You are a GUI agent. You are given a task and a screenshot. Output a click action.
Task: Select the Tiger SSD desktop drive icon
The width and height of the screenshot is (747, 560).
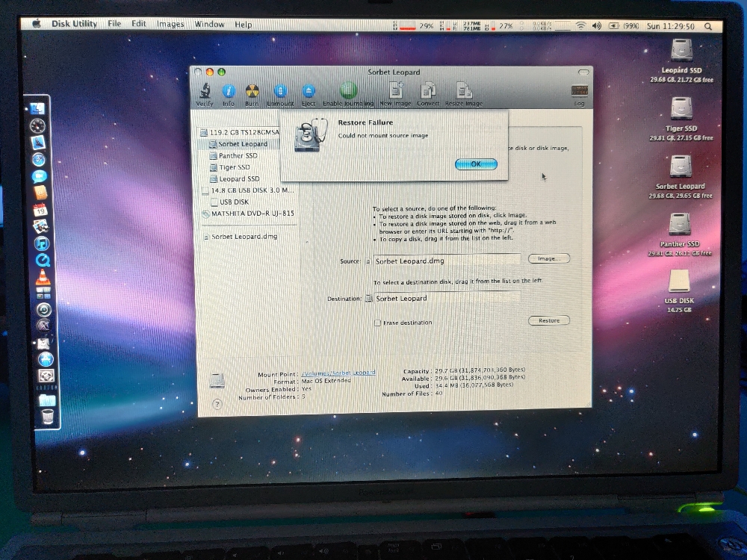click(x=681, y=108)
